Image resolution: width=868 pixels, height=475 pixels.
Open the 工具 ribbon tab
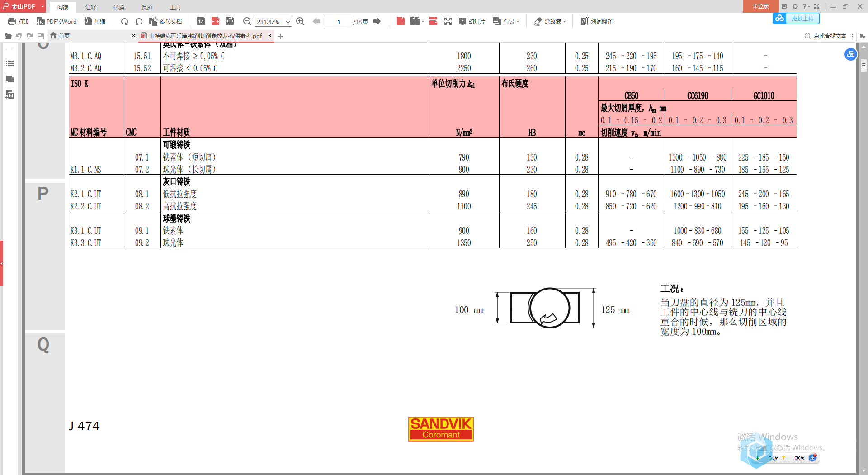click(x=175, y=7)
